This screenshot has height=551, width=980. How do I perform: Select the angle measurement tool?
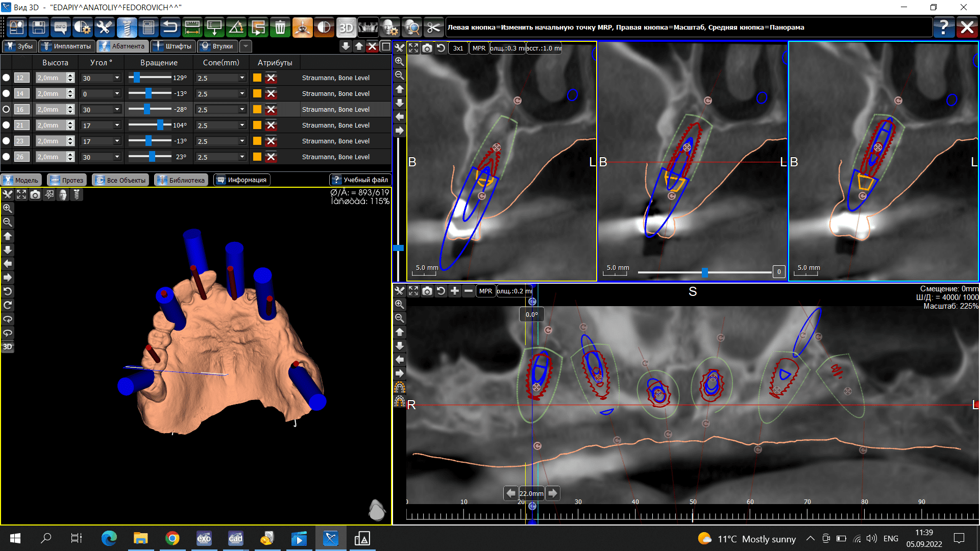pyautogui.click(x=236, y=28)
